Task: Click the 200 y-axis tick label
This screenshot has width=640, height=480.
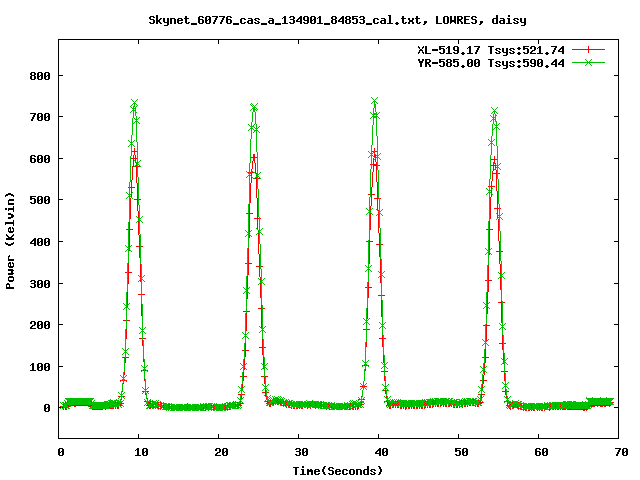Action: (x=40, y=325)
